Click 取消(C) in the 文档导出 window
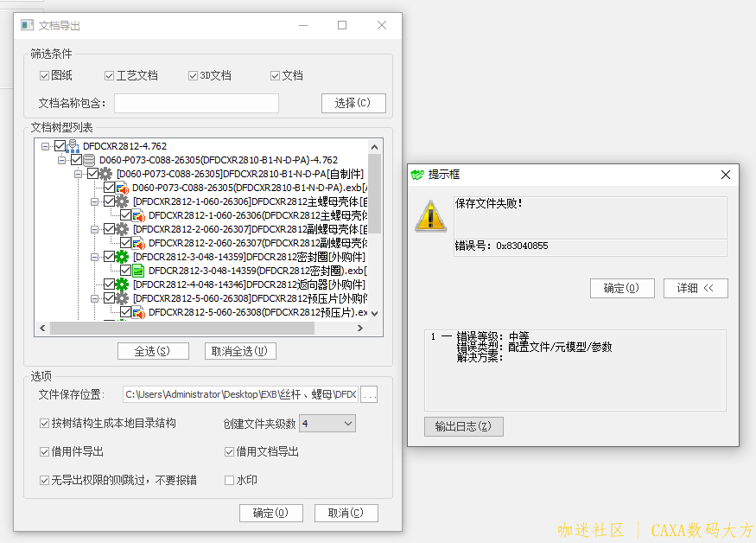 click(346, 513)
